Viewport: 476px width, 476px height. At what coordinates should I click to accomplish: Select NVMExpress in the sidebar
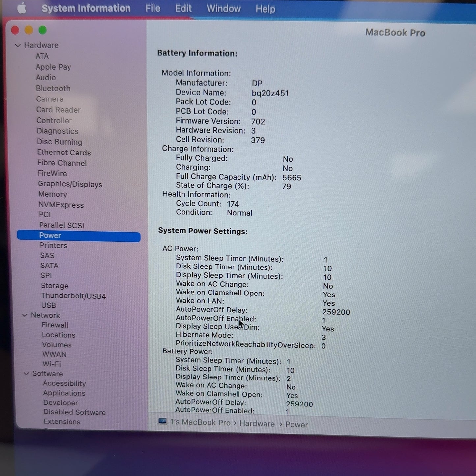point(61,205)
